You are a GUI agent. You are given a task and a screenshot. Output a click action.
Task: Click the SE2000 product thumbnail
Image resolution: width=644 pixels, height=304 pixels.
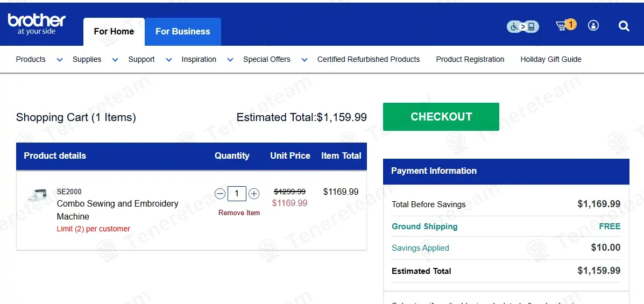(x=37, y=194)
